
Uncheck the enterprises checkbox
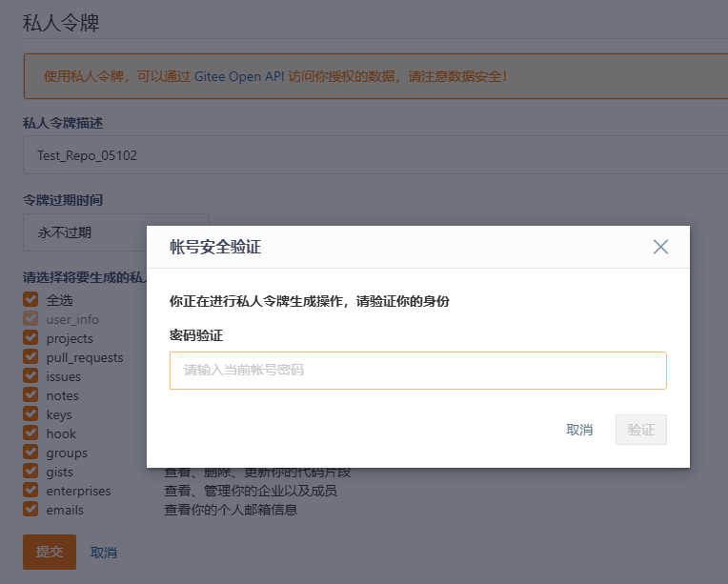click(x=30, y=491)
